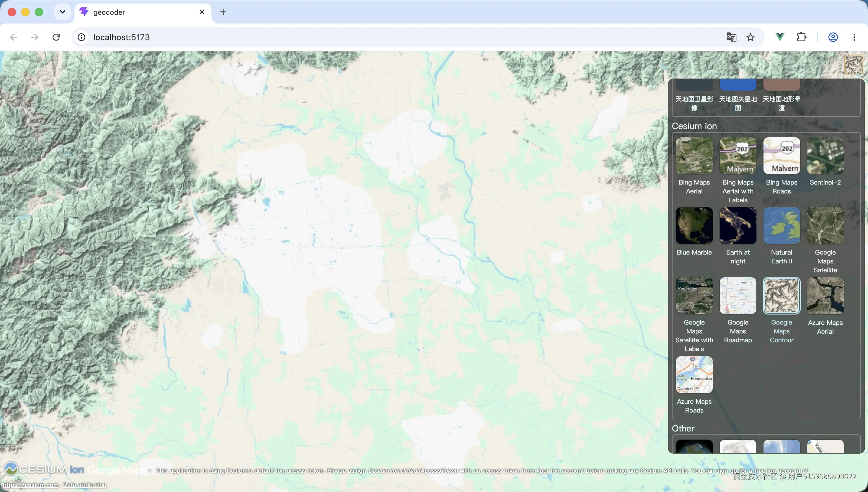Open the https://cesium.com link

pyautogui.click(x=31, y=485)
